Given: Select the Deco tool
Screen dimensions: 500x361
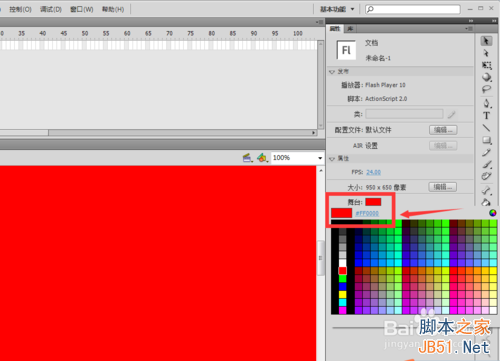Looking at the screenshot, I should tap(487, 176).
